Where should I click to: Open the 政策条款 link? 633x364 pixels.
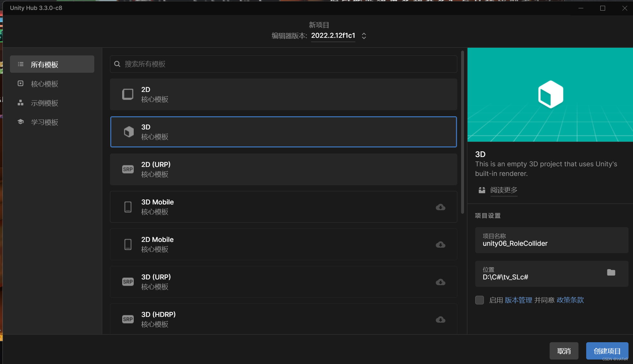[570, 300]
